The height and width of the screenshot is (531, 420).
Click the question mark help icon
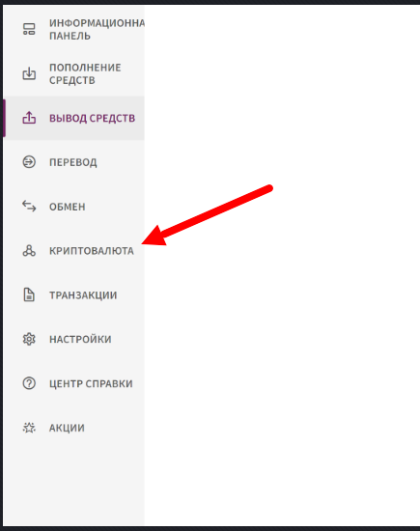(x=29, y=383)
